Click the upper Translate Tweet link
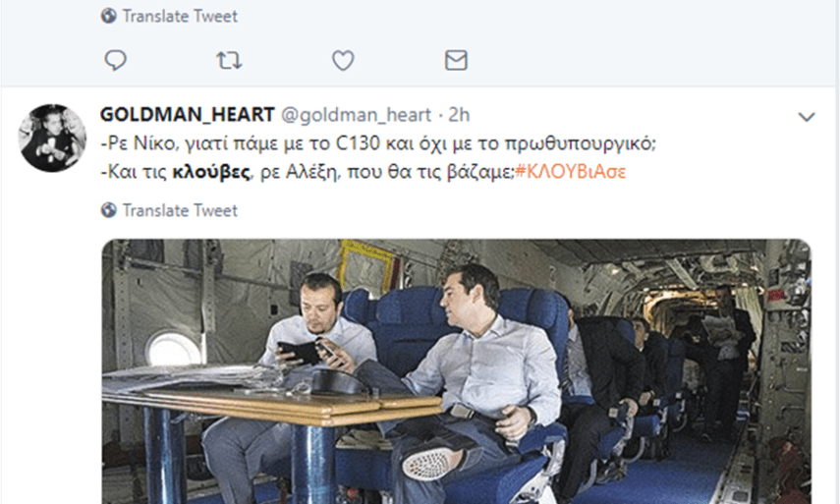 pos(180,16)
